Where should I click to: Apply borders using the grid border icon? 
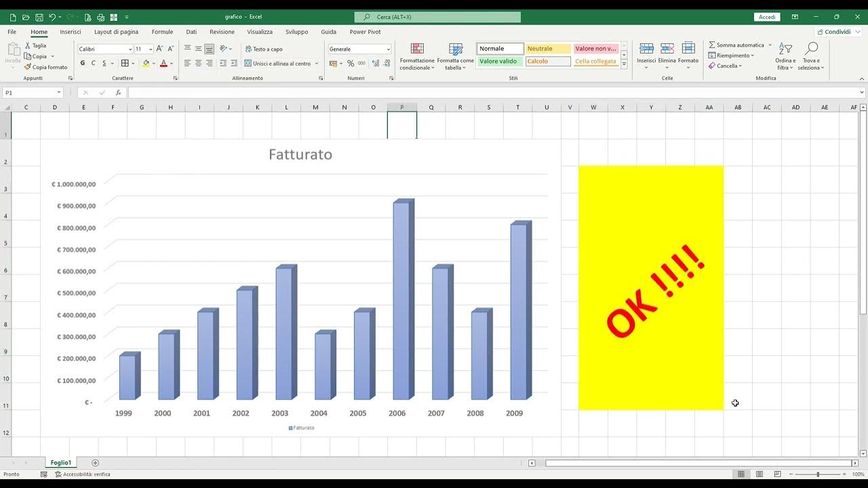click(125, 63)
